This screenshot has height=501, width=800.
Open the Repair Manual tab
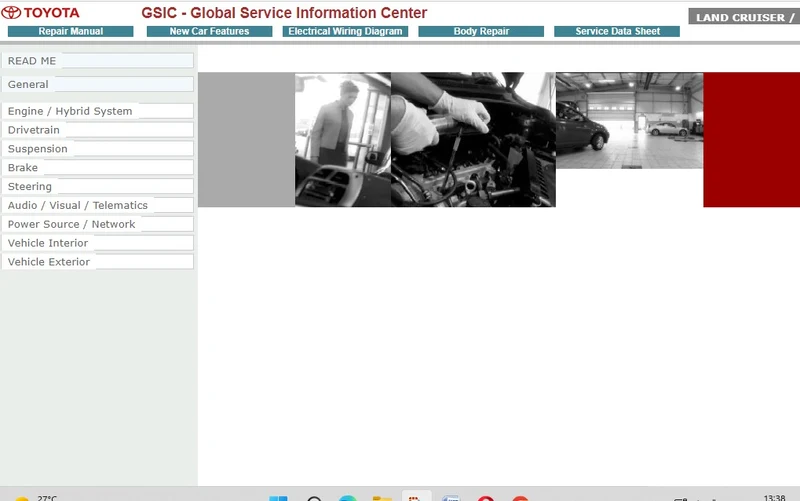[x=70, y=31]
